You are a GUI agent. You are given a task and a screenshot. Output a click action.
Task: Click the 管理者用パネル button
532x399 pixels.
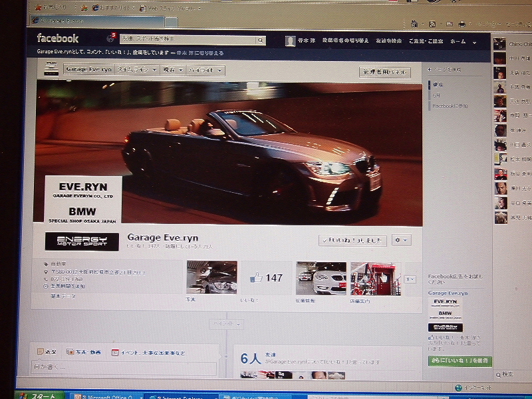coord(384,72)
